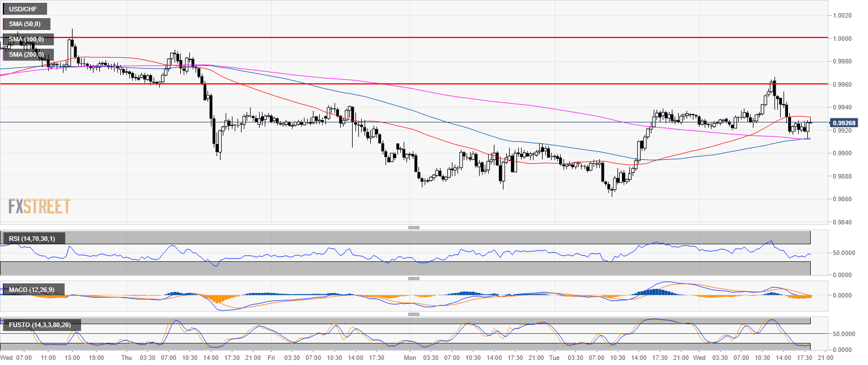Click the FXStreet watermark logo
Screen dimensions: 868x365
pyautogui.click(x=39, y=206)
